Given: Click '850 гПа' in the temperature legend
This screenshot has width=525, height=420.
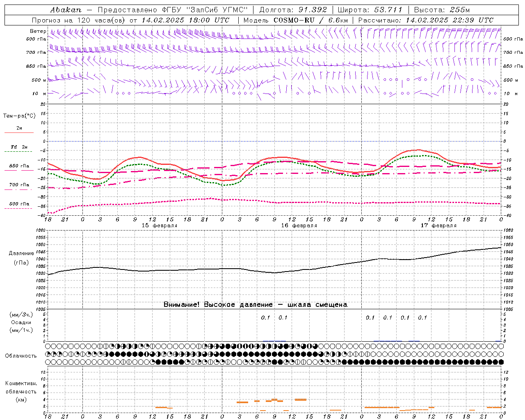Looking at the screenshot, I should [19, 166].
